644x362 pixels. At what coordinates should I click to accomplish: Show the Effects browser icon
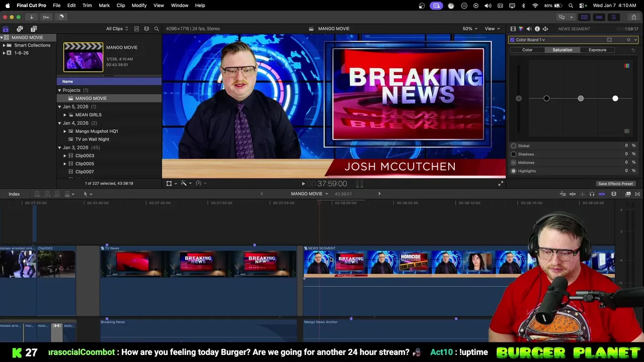click(x=628, y=194)
